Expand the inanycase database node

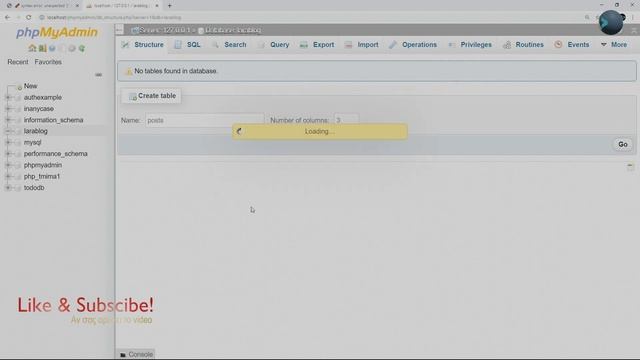click(8, 109)
